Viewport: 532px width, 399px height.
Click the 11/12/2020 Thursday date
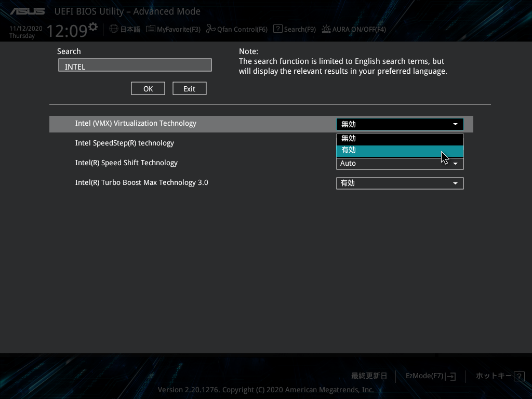(26, 32)
